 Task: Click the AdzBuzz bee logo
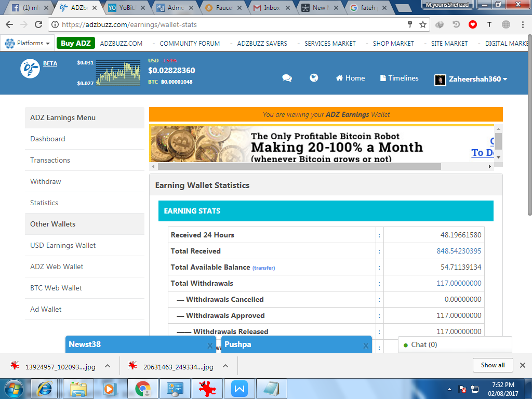point(30,68)
